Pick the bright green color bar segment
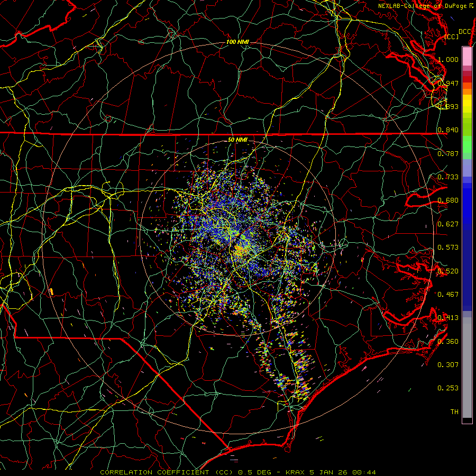The image size is (476, 476). tap(467, 144)
